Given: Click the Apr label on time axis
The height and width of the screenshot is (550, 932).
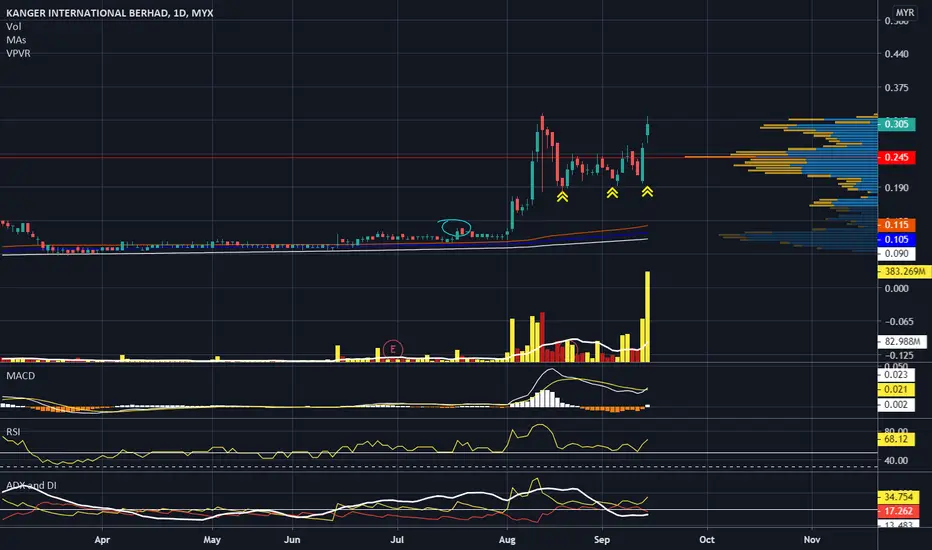Looking at the screenshot, I should tap(102, 539).
